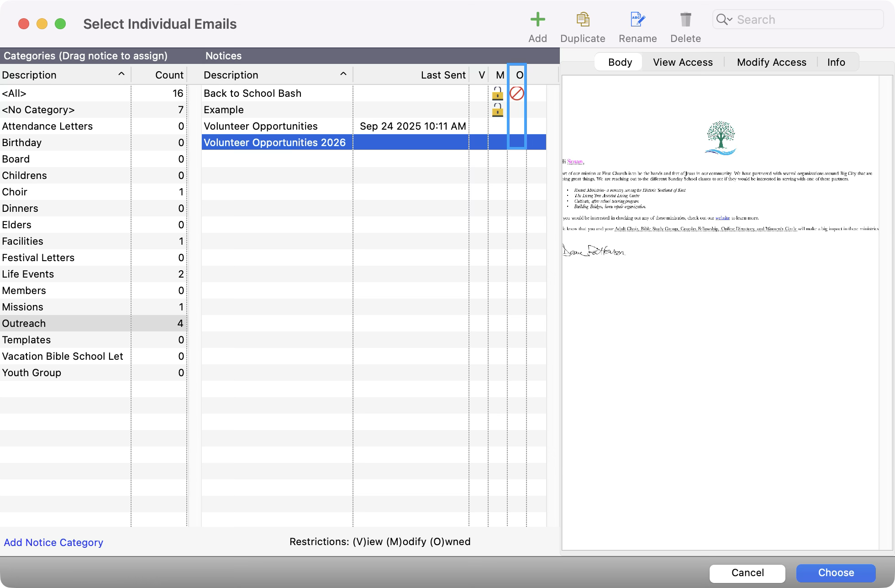Click the Rename pencil icon
Screen dimensions: 895x588
click(637, 20)
